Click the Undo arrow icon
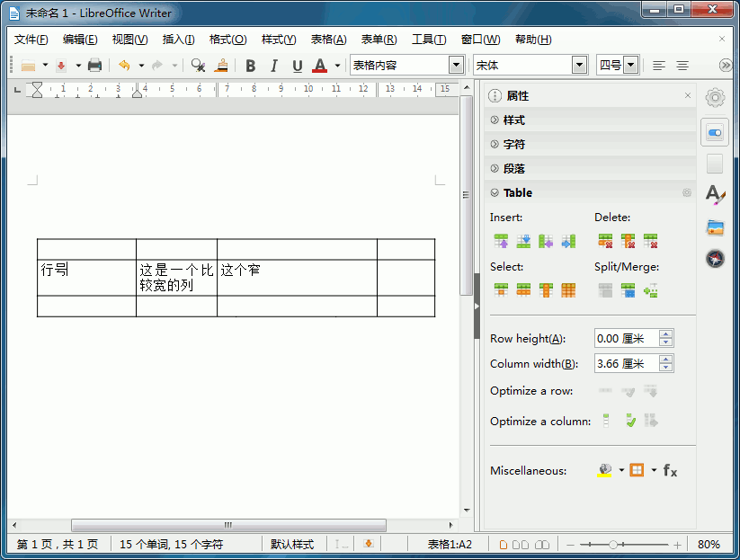 tap(124, 66)
